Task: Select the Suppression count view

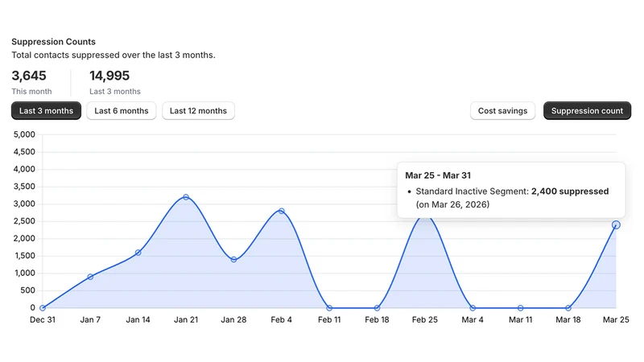Action: click(587, 111)
